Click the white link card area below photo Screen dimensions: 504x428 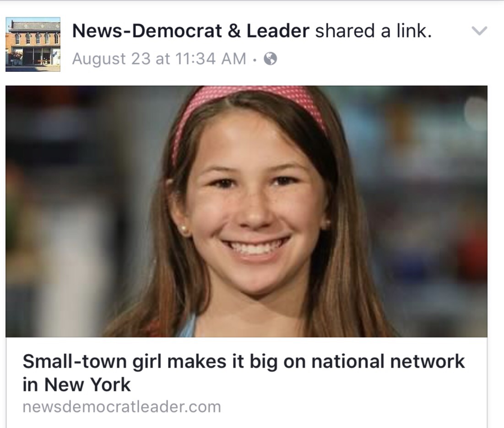click(247, 382)
